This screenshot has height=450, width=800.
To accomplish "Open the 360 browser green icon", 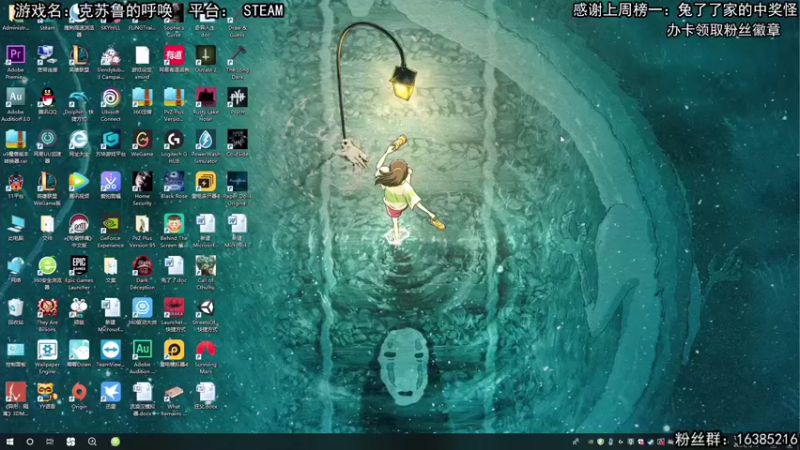I will coord(47,266).
